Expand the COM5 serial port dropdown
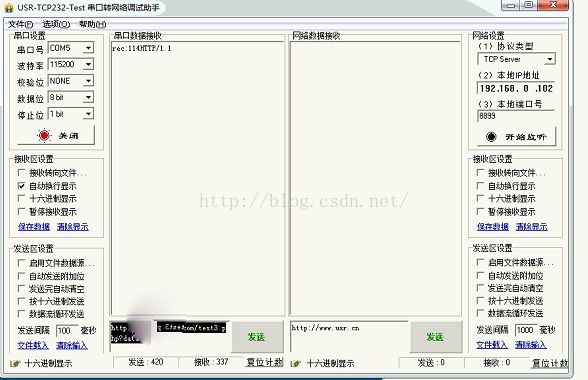This screenshot has width=588, height=380. point(88,48)
